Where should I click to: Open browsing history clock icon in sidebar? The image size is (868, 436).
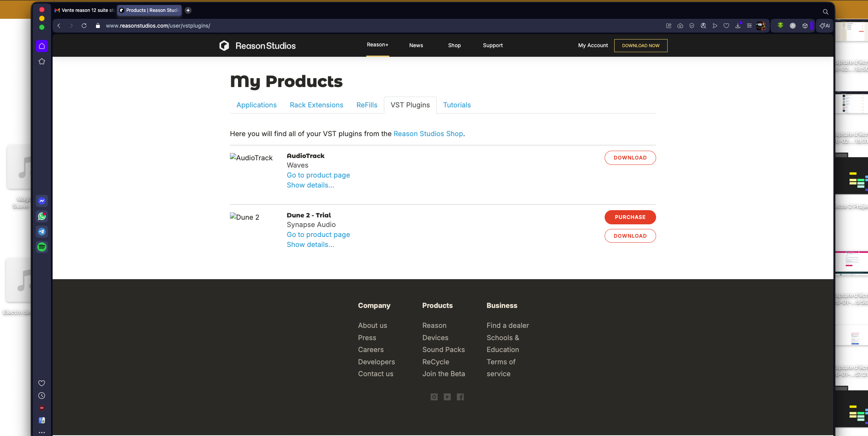tap(42, 395)
